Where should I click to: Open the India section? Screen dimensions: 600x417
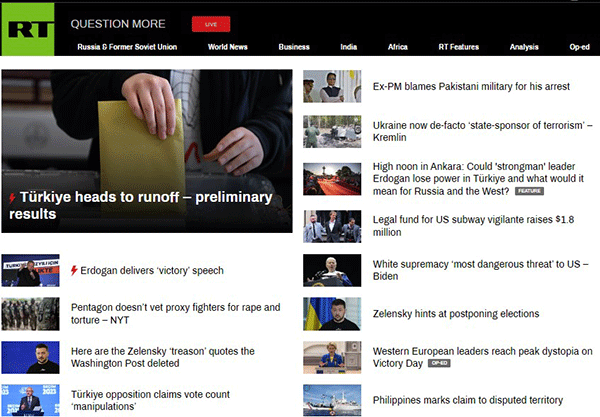coord(349,47)
